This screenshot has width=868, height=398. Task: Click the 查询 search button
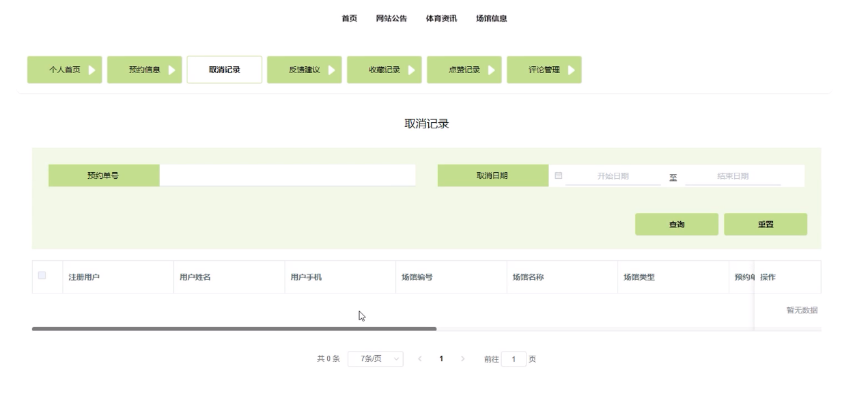click(x=677, y=225)
